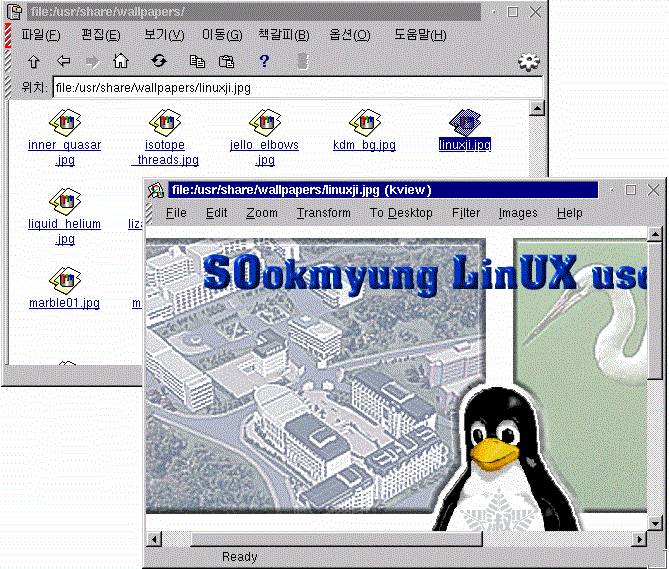The height and width of the screenshot is (569, 669).
Task: Open the kdm_bg.jpg link
Action: click(x=364, y=145)
